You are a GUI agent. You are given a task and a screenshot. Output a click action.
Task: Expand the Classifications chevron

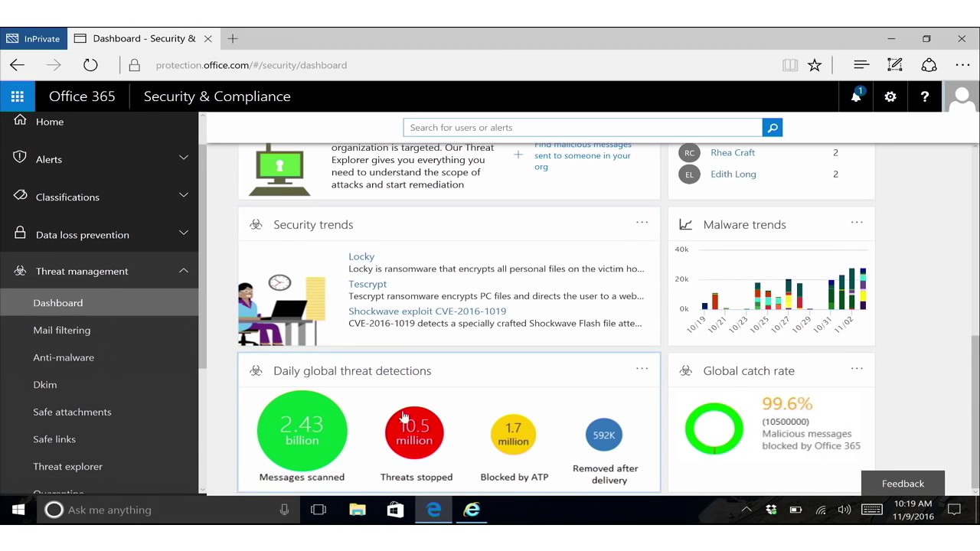184,195
